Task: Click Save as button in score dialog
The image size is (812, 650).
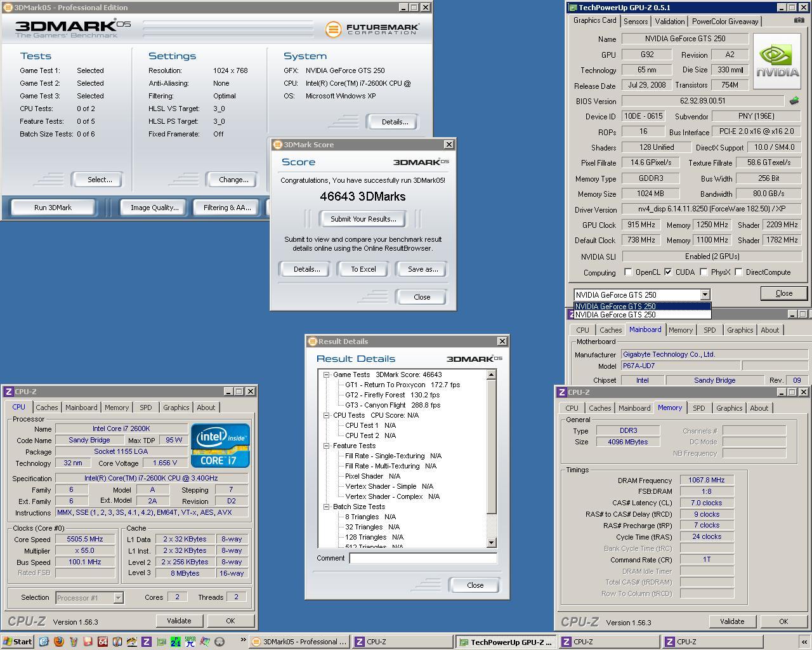Action: (422, 269)
